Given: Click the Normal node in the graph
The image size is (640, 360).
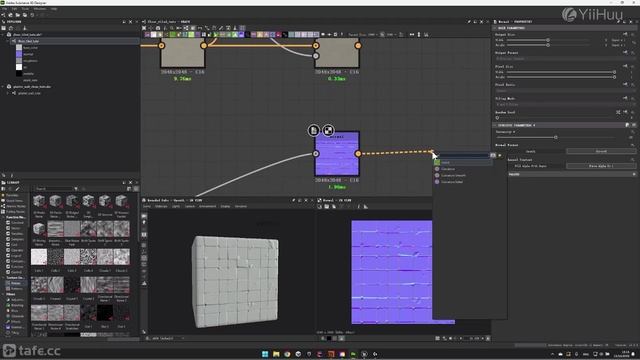Looking at the screenshot, I should pos(337,153).
